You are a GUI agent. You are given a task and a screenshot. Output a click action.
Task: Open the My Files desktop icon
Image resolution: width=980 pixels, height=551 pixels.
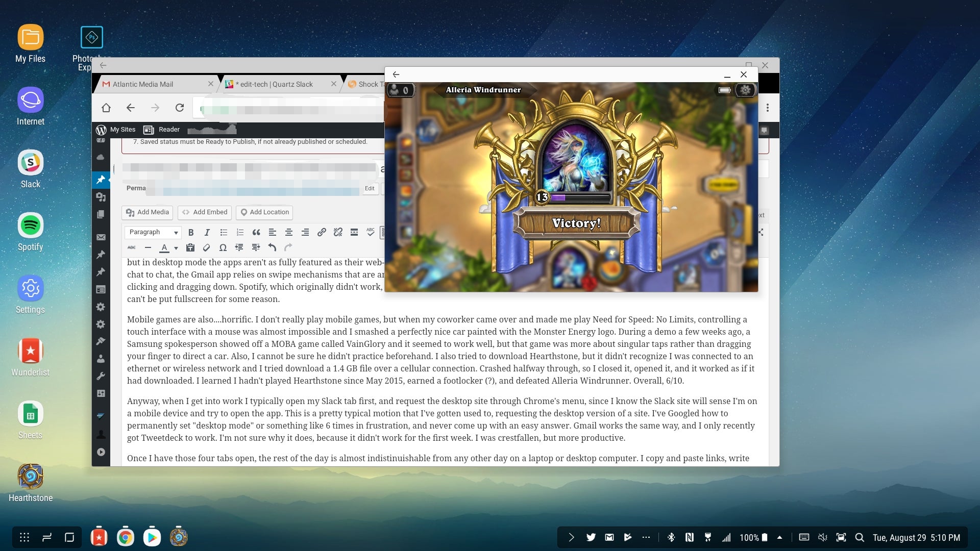[31, 44]
